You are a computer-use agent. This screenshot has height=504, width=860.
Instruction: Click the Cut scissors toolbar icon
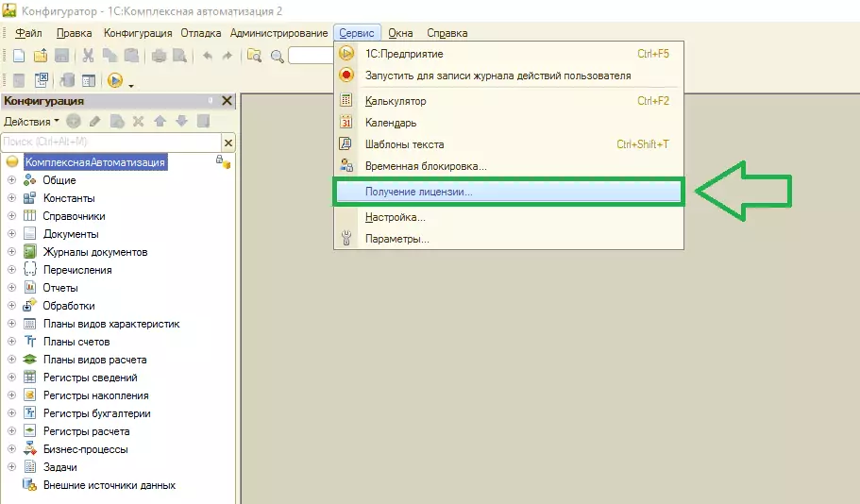point(88,56)
